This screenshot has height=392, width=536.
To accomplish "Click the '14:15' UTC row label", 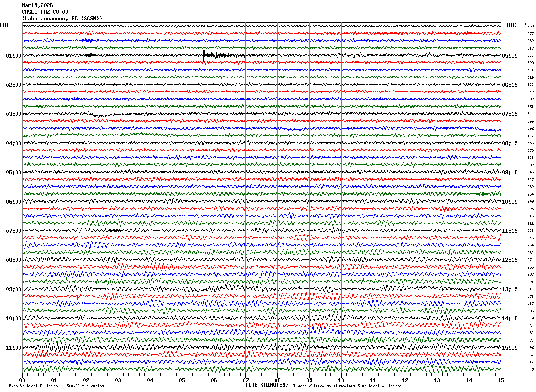I will click(510, 319).
